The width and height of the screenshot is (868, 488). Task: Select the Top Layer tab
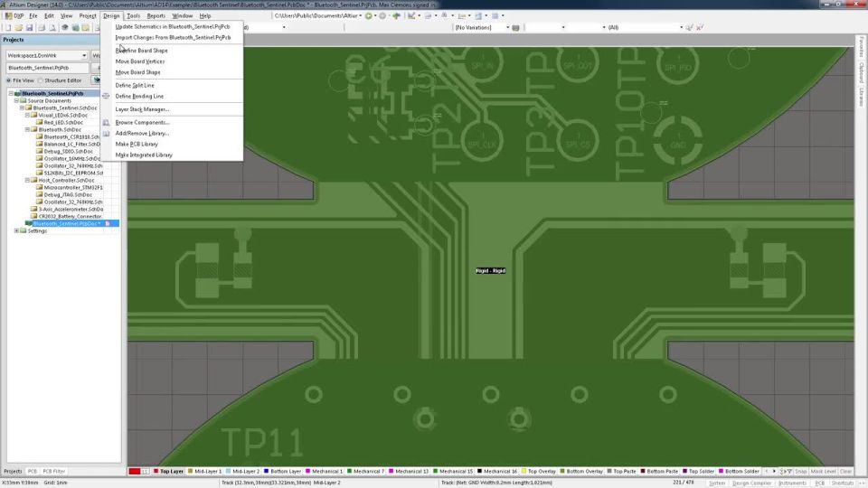tap(168, 472)
